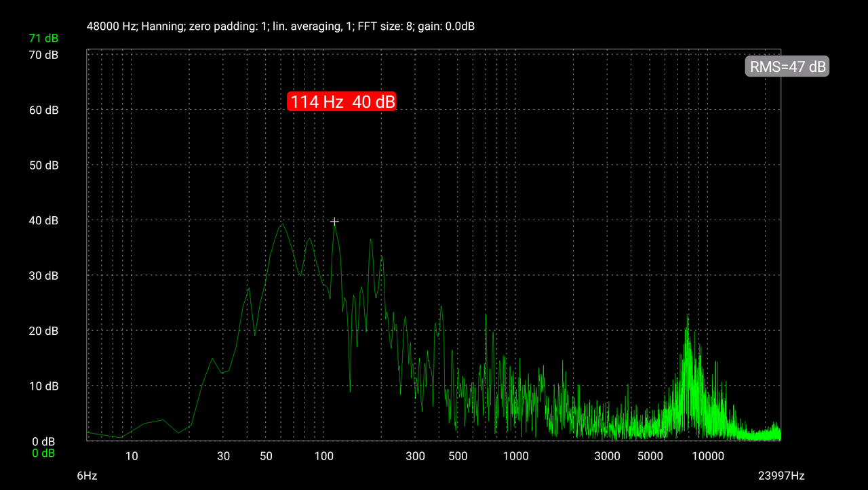Screen dimensions: 868x490
Task: Click the 10 dB axis label
Action: pos(44,386)
